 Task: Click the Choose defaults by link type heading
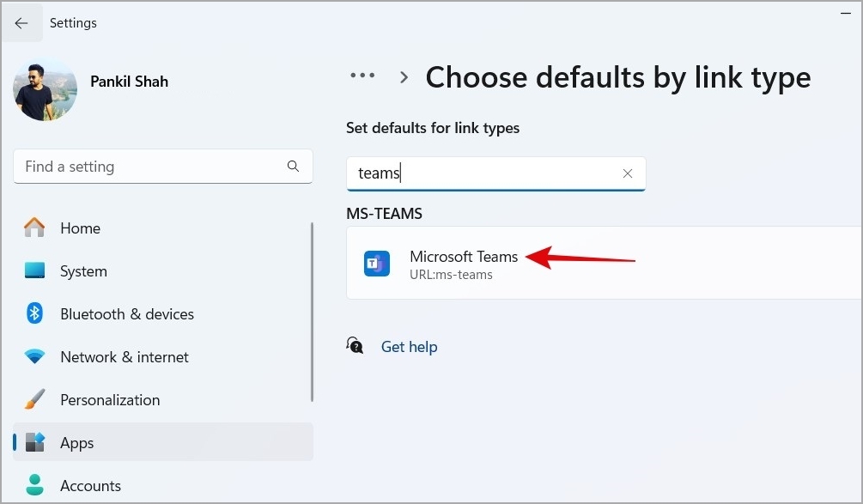[x=618, y=77]
